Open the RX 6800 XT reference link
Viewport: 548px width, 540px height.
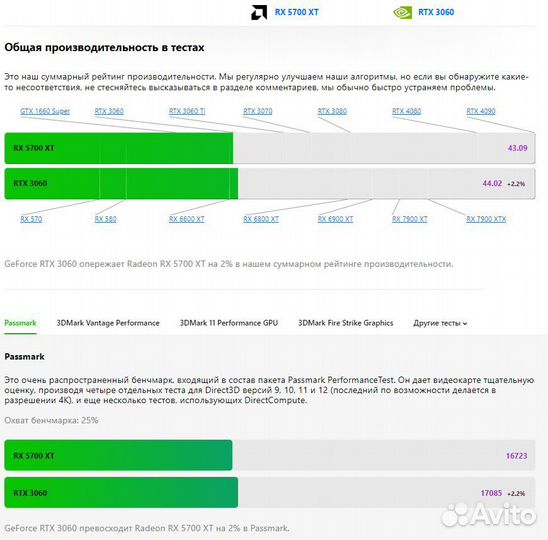pyautogui.click(x=261, y=219)
